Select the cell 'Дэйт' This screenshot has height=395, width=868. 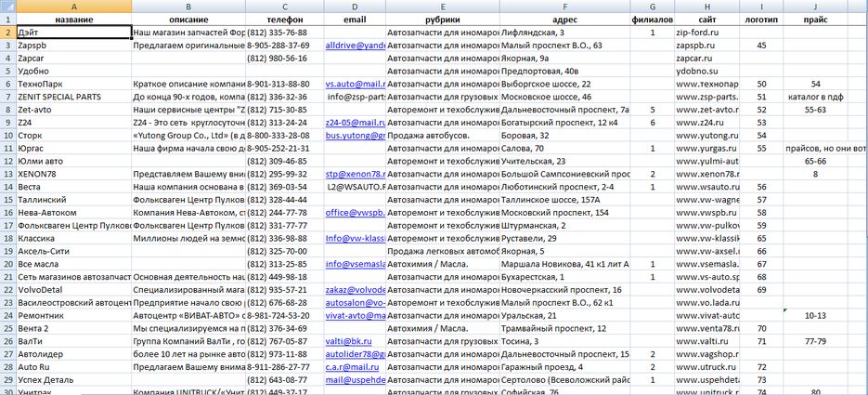(x=73, y=33)
